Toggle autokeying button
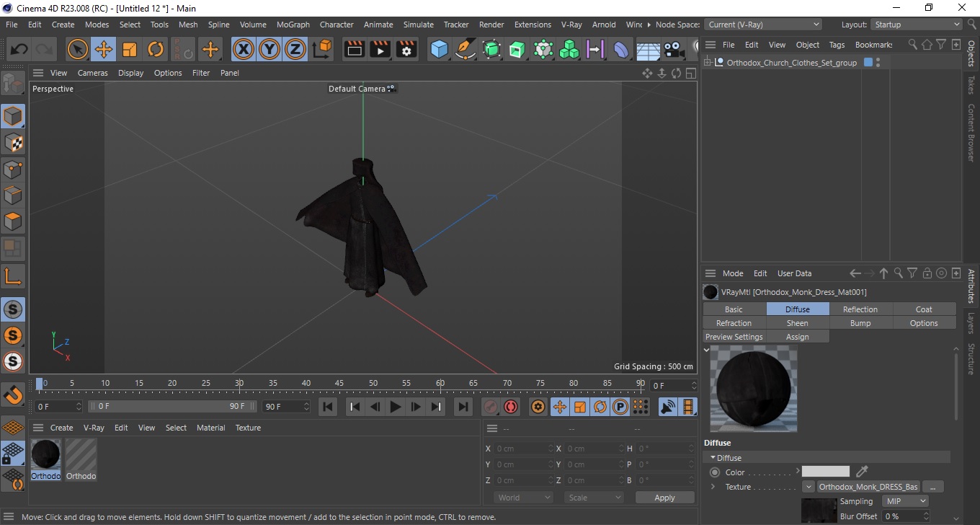The image size is (980, 525). pos(511,407)
